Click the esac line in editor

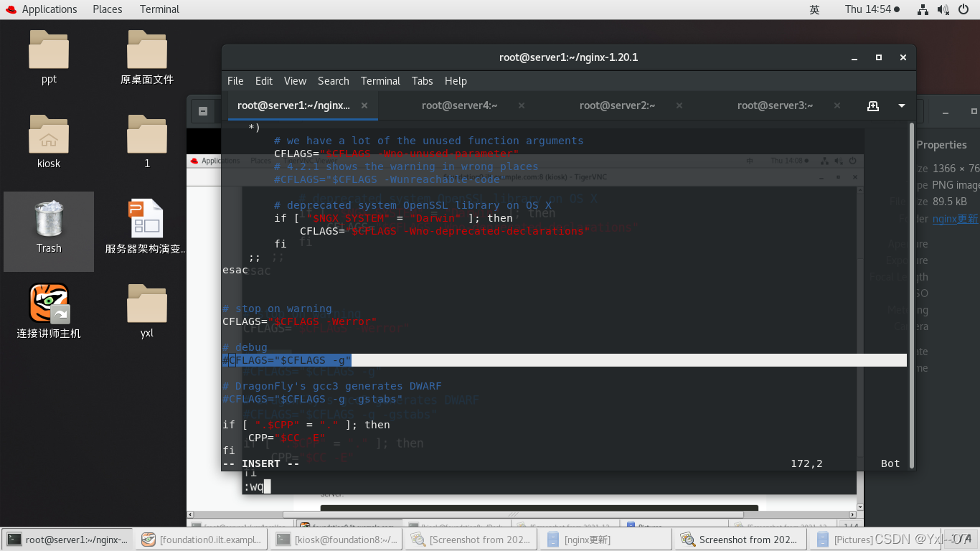235,270
